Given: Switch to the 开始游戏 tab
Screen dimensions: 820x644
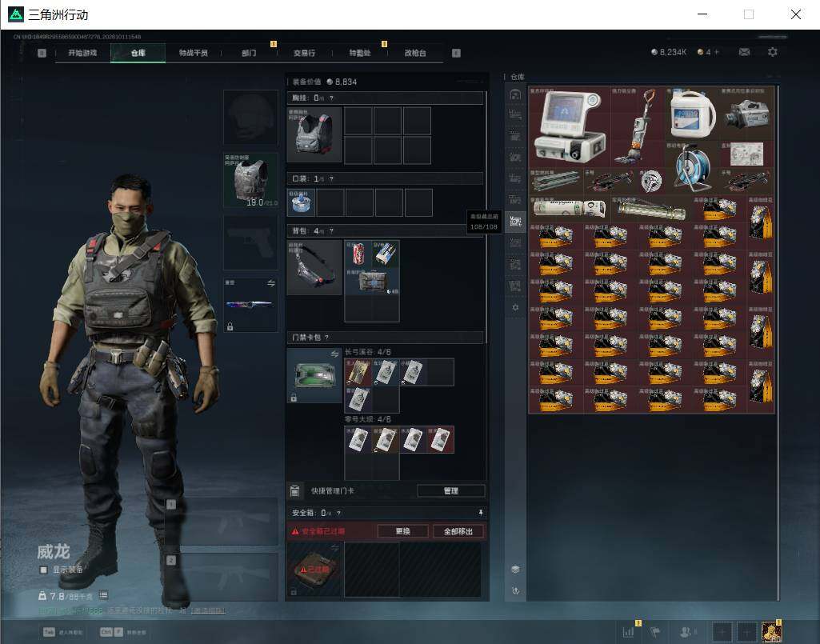Looking at the screenshot, I should (82, 53).
